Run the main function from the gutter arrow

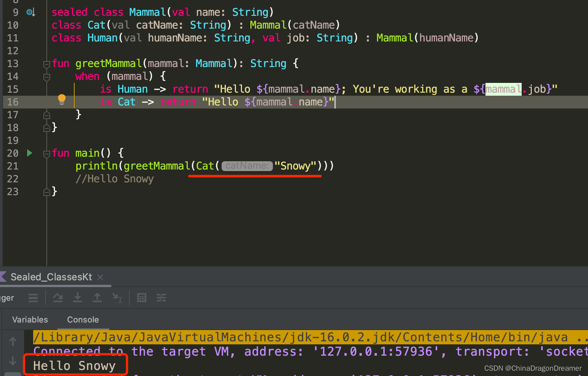[30, 153]
